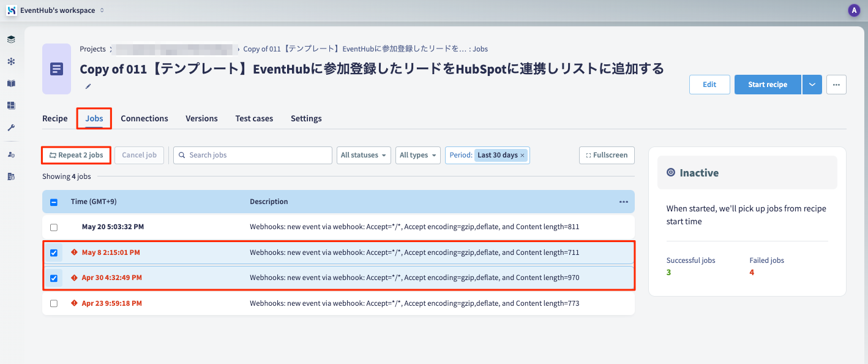Click the user avatar 'A' icon
Viewport: 868px width, 364px height.
(854, 10)
